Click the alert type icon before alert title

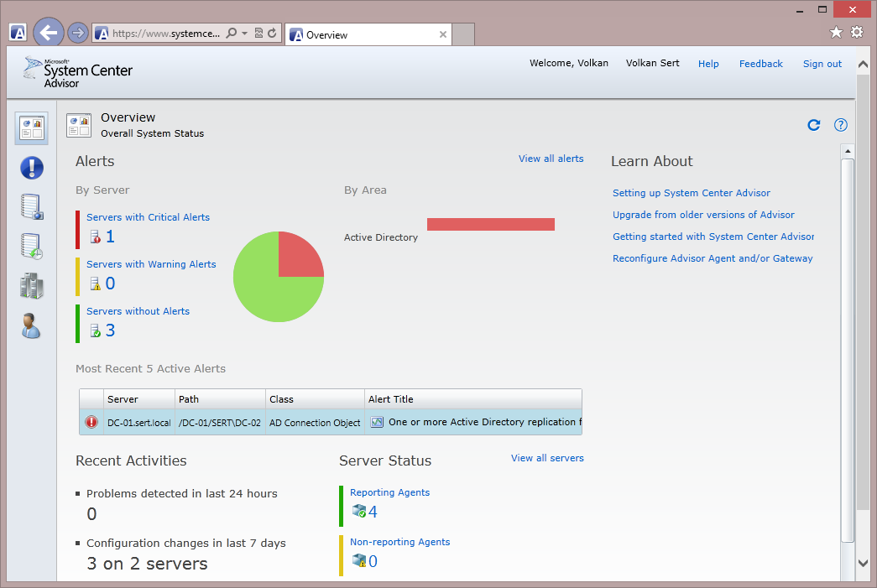click(377, 422)
